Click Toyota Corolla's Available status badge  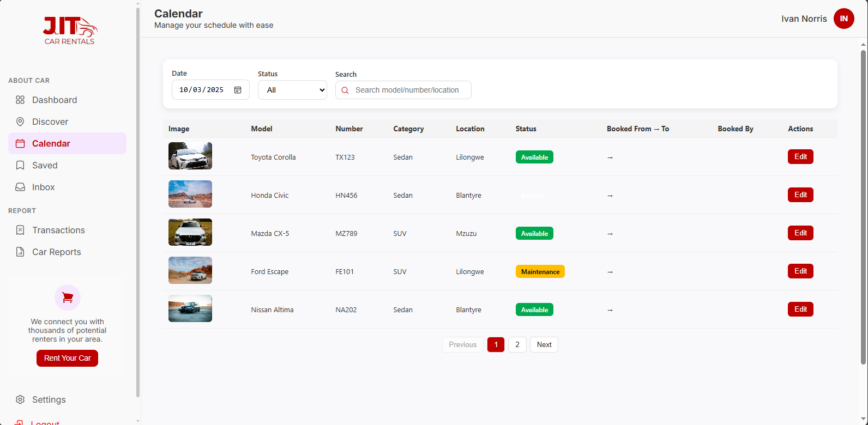click(x=534, y=157)
